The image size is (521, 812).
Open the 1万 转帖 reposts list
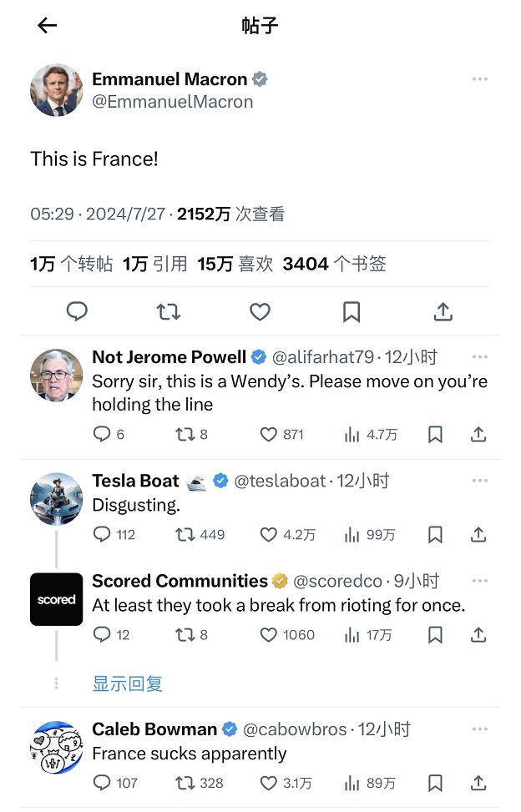[71, 264]
